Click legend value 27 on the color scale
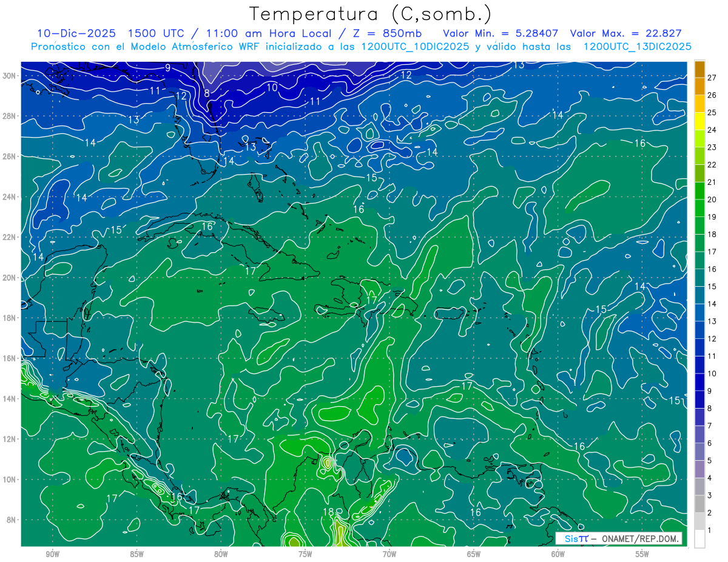The width and height of the screenshot is (728, 562). [x=712, y=76]
